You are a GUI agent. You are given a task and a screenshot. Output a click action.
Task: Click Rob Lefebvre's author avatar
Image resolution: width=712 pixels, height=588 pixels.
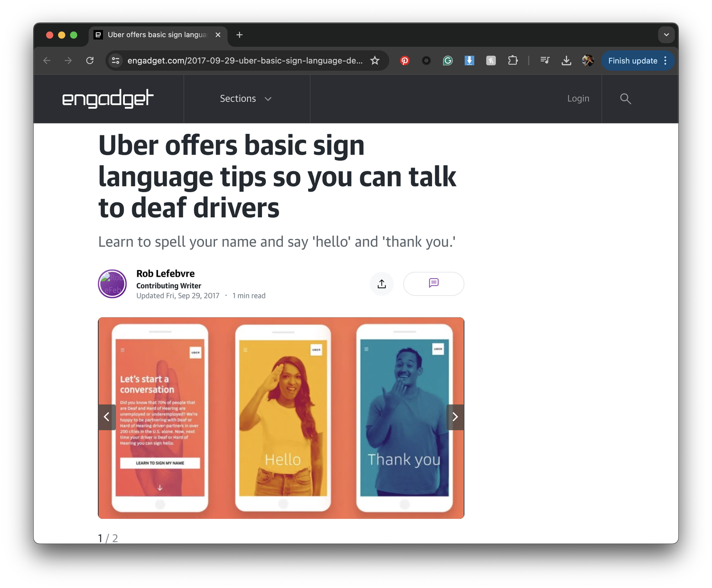click(x=112, y=284)
